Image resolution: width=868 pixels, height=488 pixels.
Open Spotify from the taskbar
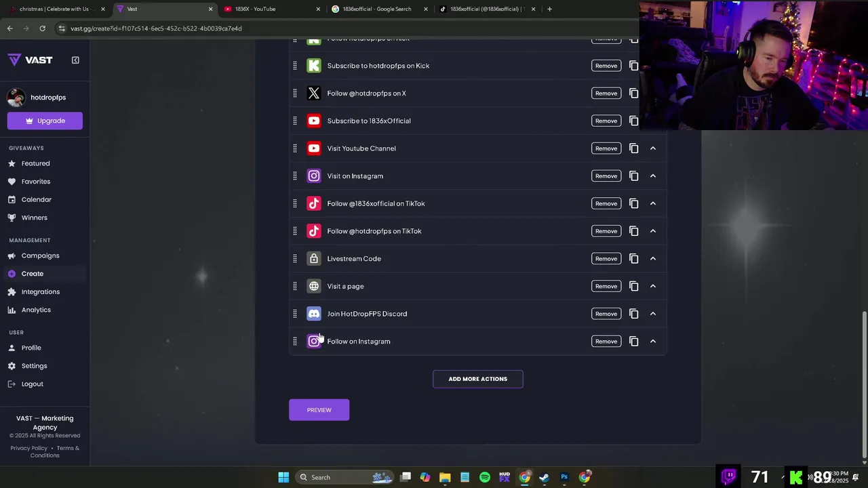coord(485,477)
